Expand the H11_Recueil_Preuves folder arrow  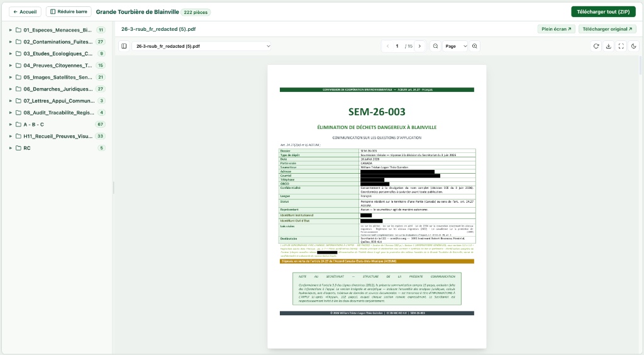tap(11, 136)
